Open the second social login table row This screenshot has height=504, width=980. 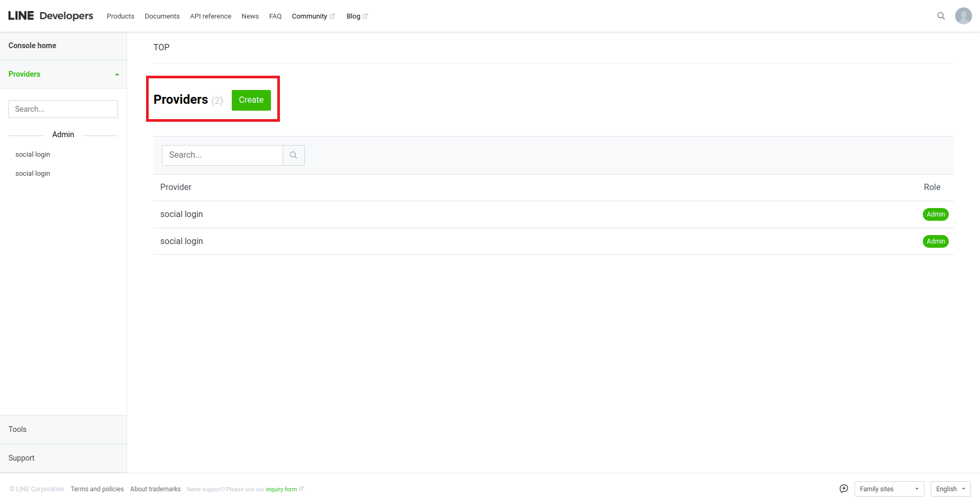point(553,241)
